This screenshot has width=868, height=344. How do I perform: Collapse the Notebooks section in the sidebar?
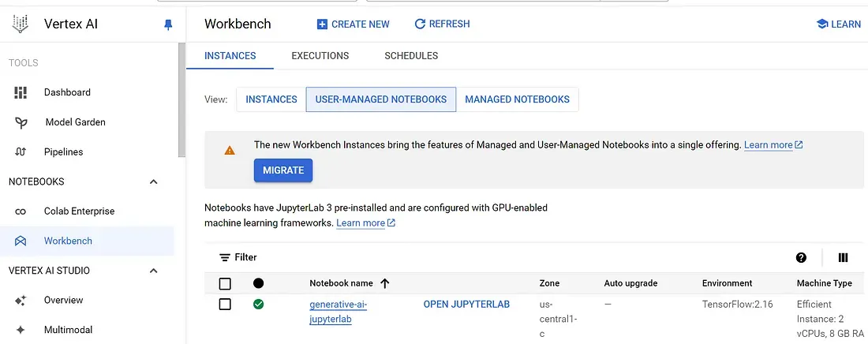[153, 181]
